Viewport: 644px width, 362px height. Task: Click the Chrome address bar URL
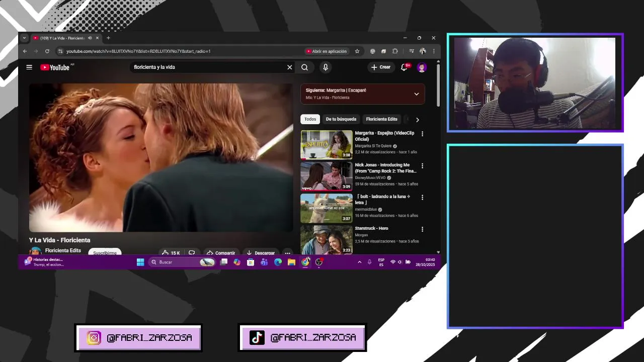(x=138, y=51)
